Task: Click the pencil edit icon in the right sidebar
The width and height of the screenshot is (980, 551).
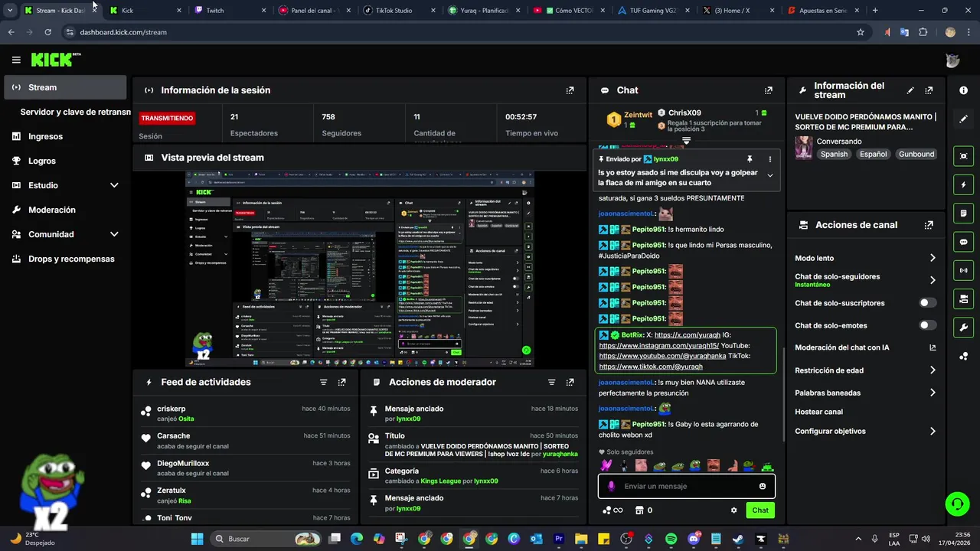Action: click(x=963, y=119)
